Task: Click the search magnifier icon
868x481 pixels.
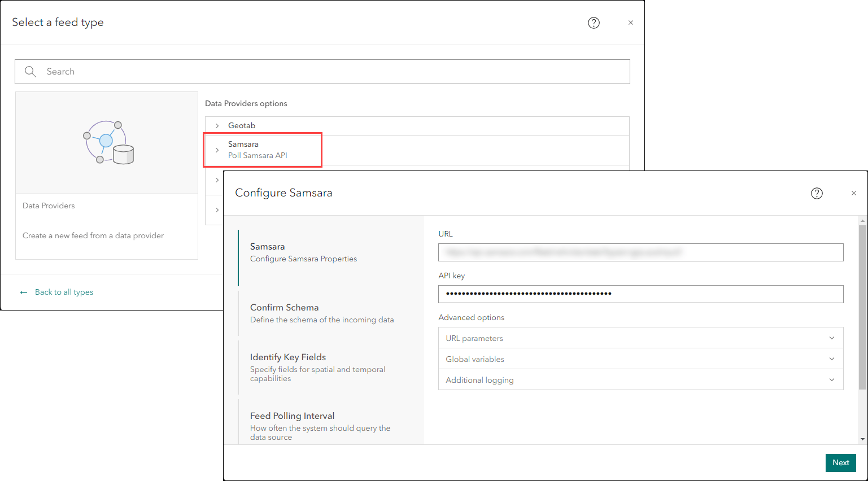Action: [x=30, y=72]
